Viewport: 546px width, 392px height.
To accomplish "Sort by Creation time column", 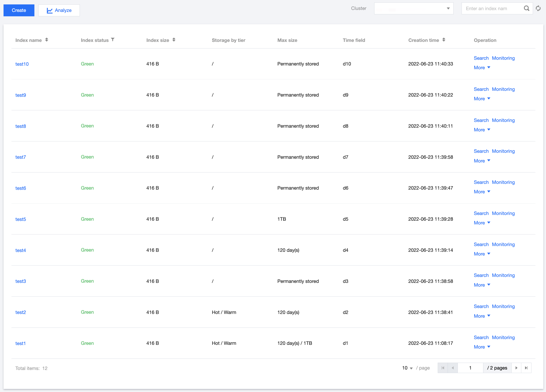I will pos(444,40).
